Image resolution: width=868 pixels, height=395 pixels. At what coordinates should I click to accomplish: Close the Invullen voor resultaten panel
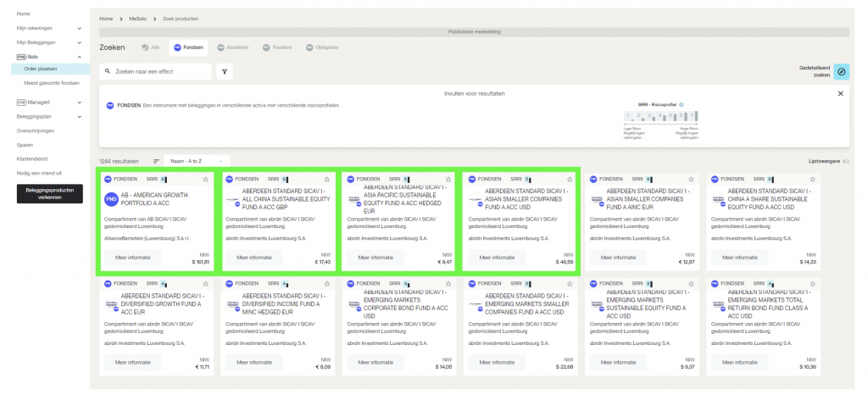coord(840,93)
